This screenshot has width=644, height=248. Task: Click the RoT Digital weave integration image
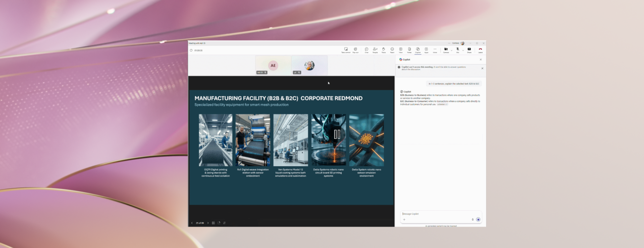(253, 140)
